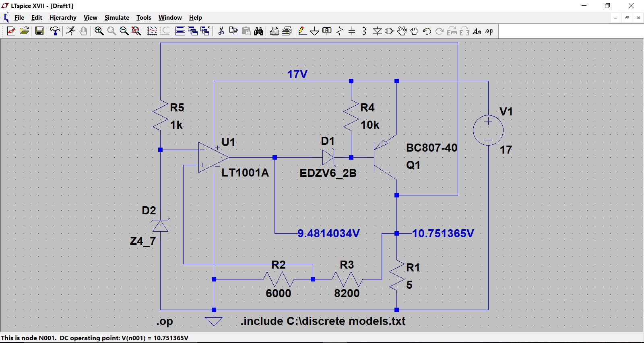Open the Tools menu
The height and width of the screenshot is (343, 644).
(144, 18)
